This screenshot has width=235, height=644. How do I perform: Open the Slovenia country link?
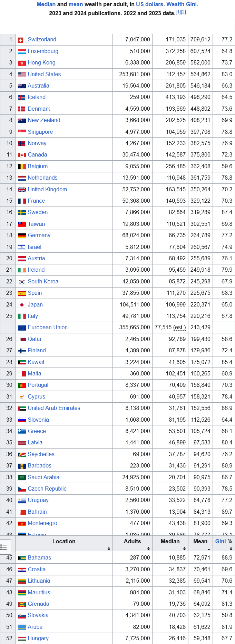[38, 420]
